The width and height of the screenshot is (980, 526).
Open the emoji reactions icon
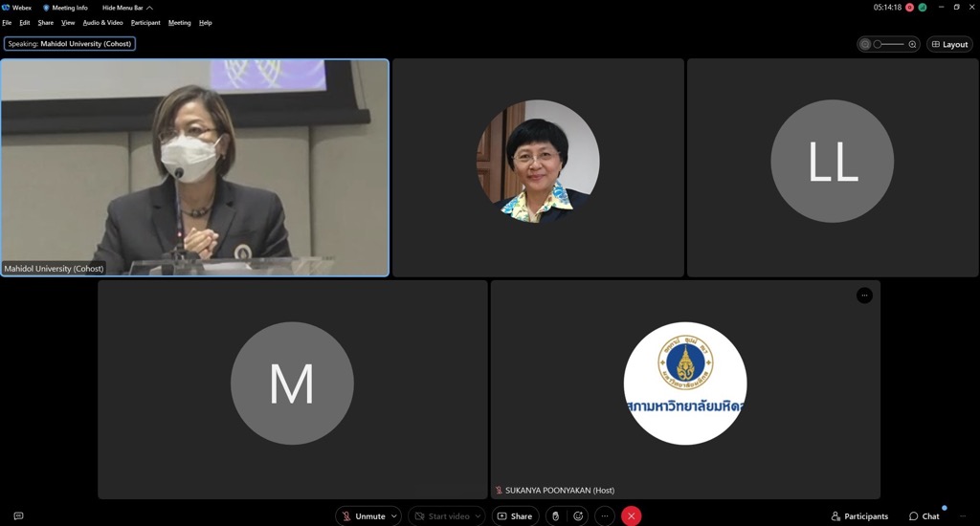(x=578, y=516)
